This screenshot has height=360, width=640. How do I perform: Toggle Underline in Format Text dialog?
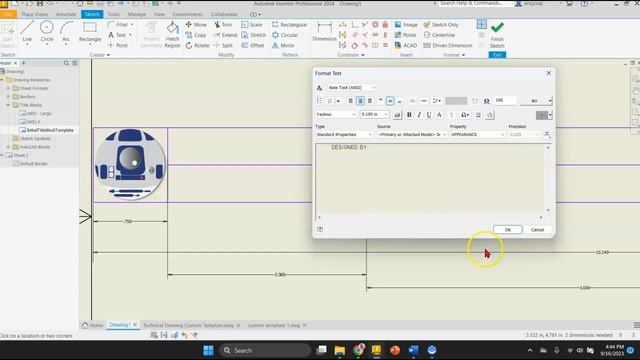click(x=429, y=115)
